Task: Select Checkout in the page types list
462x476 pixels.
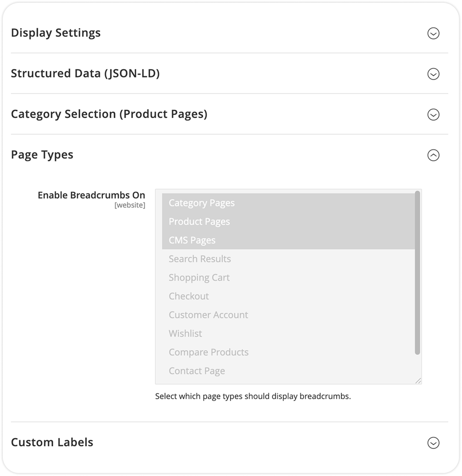Action: (189, 296)
